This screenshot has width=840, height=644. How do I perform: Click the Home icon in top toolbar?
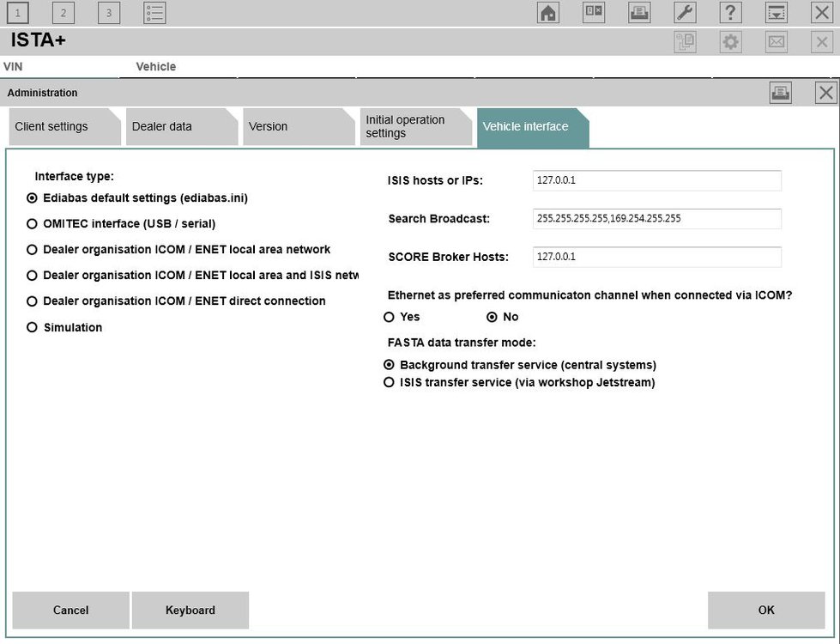pyautogui.click(x=548, y=12)
